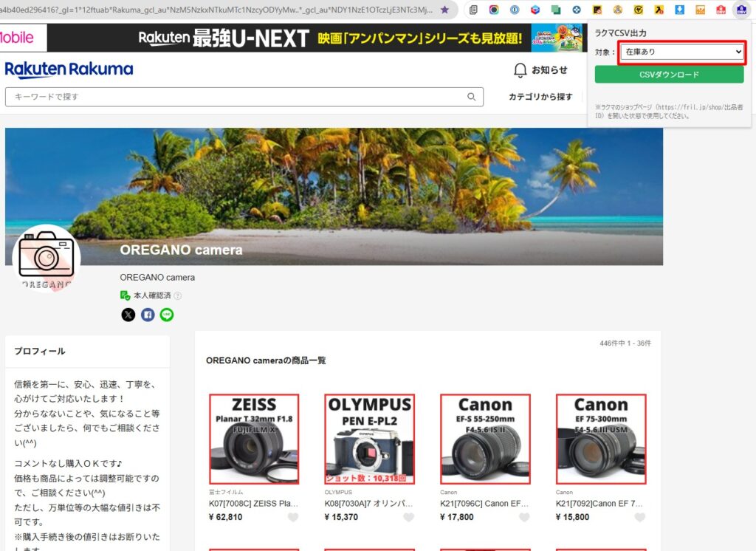Click the search magnifier icon

(x=472, y=97)
